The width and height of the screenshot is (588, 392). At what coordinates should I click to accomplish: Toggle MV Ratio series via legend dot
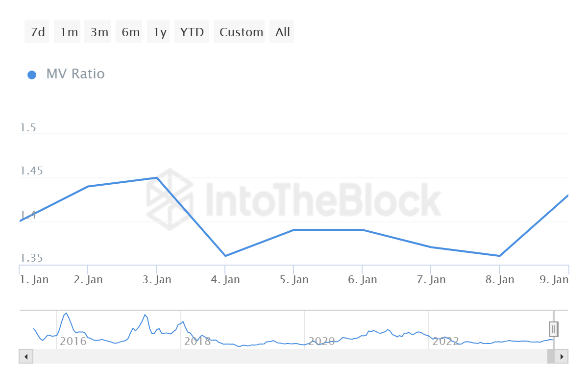pyautogui.click(x=32, y=75)
